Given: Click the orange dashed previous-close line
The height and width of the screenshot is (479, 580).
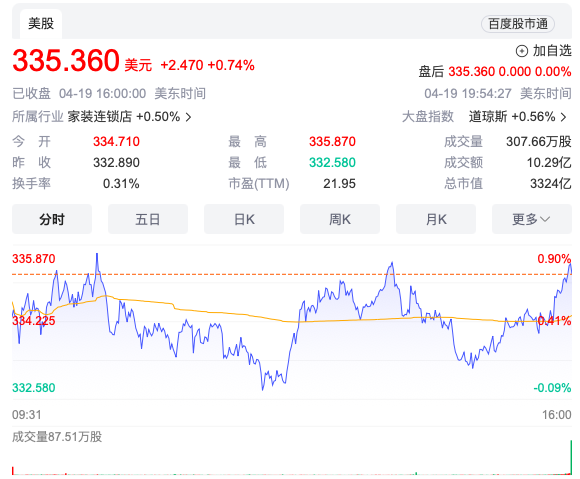Looking at the screenshot, I should tap(291, 274).
